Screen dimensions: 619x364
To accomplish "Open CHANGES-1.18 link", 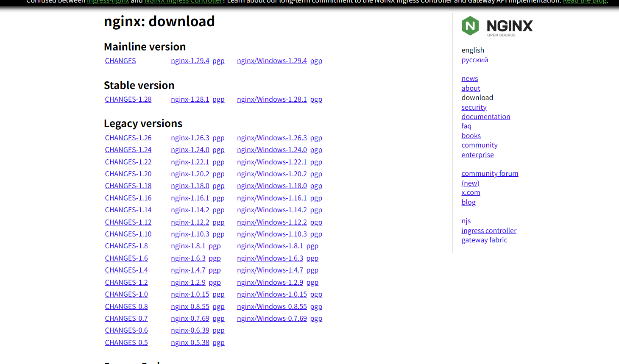I will coord(128,186).
